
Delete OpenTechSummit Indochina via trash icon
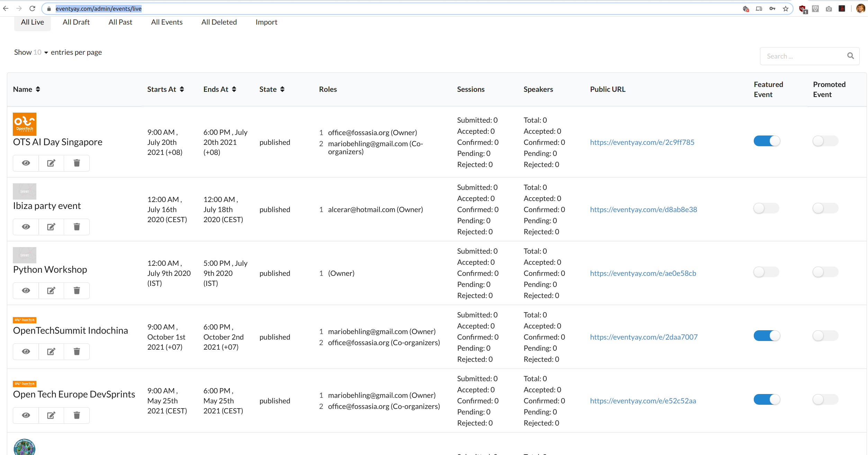click(x=77, y=351)
